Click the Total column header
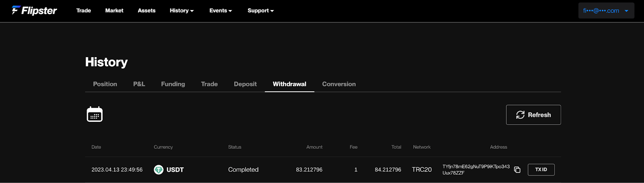The image size is (644, 183). [396, 147]
